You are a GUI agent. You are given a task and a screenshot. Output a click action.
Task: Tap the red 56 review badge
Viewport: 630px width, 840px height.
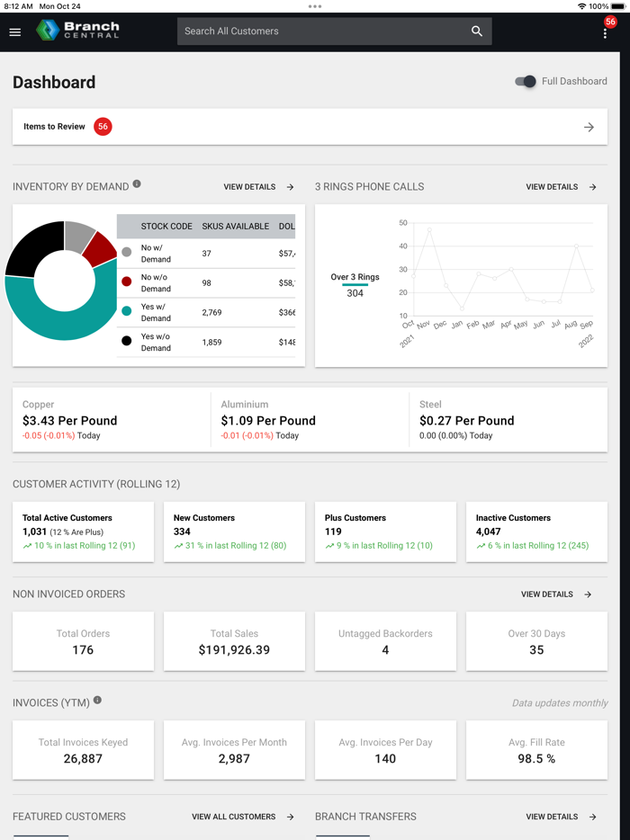[103, 127]
